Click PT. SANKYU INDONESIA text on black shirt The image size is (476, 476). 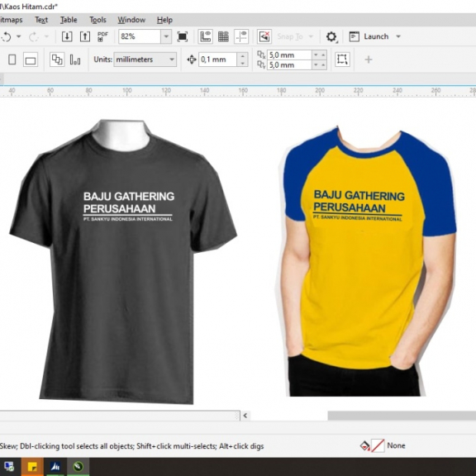[x=128, y=219]
